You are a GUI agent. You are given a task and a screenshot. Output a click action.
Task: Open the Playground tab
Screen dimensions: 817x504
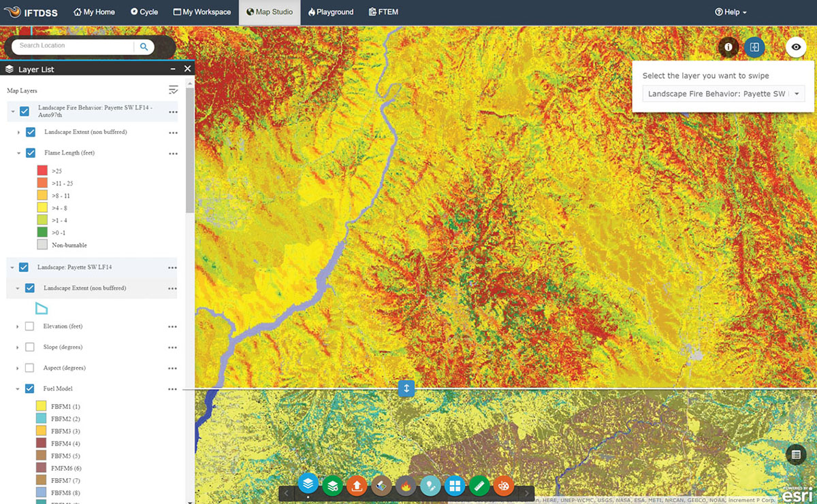pos(331,12)
